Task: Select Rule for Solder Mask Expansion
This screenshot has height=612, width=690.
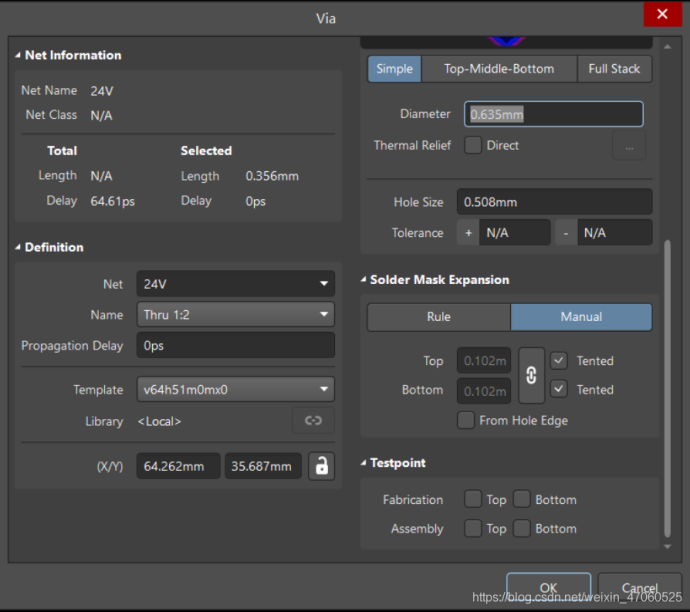Action: [x=439, y=317]
